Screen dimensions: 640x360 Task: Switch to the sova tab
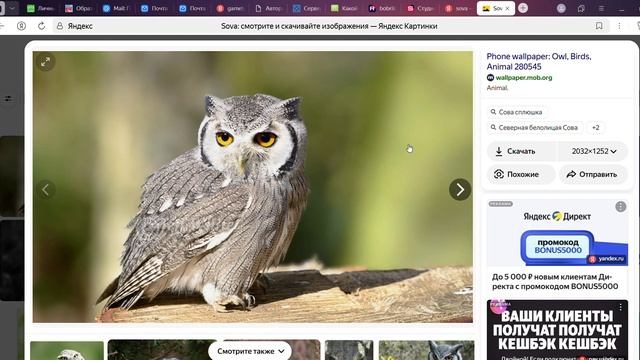tap(458, 8)
